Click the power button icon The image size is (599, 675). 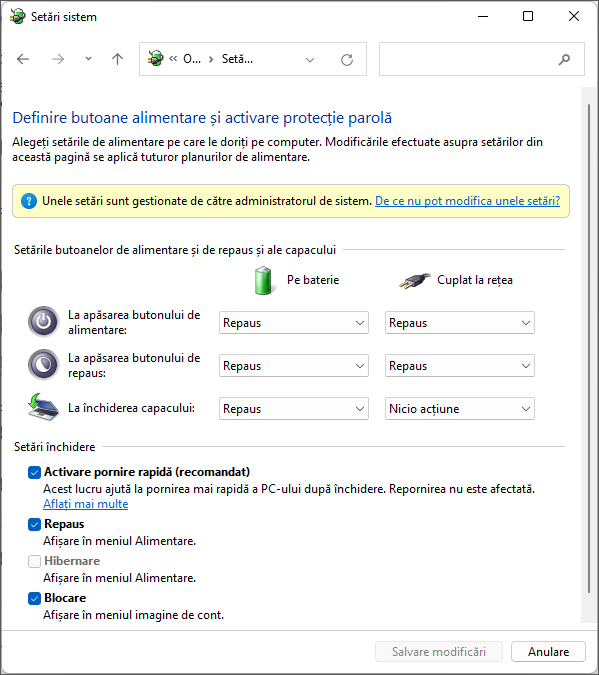pyautogui.click(x=43, y=322)
